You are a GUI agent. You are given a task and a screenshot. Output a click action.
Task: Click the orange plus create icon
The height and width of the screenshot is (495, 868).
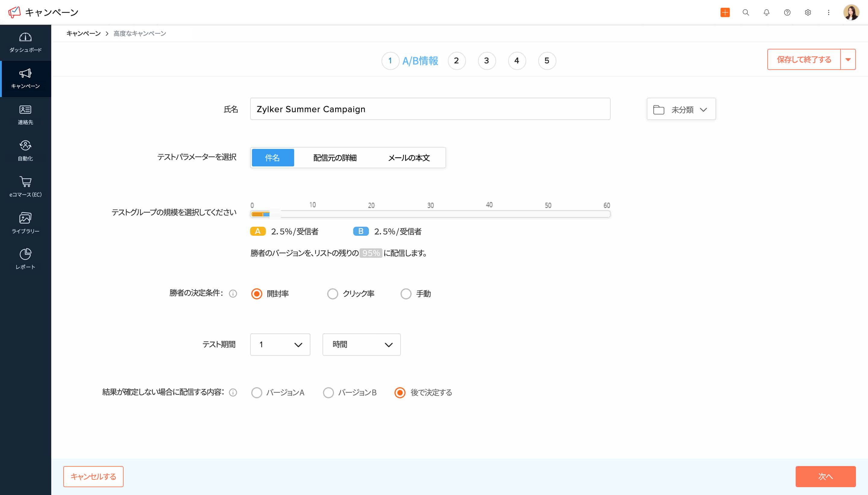[725, 13]
